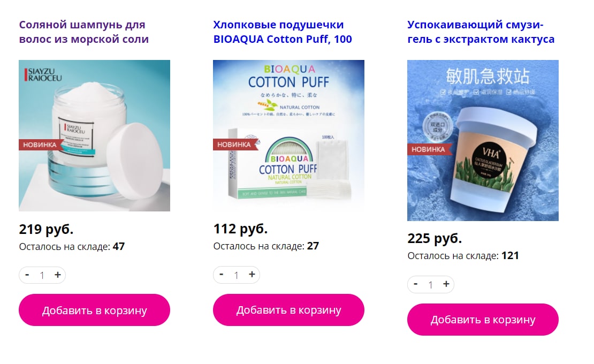Click the SIAYZU RAIOCEU shampoo jar image
594x364 pixels.
pyautogui.click(x=94, y=135)
